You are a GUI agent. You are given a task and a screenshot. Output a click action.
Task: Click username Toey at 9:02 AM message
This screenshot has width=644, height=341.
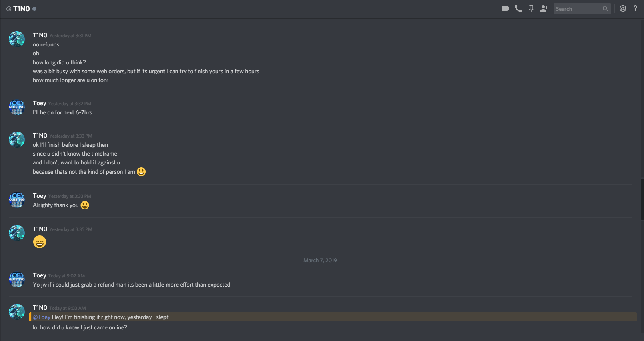(40, 275)
